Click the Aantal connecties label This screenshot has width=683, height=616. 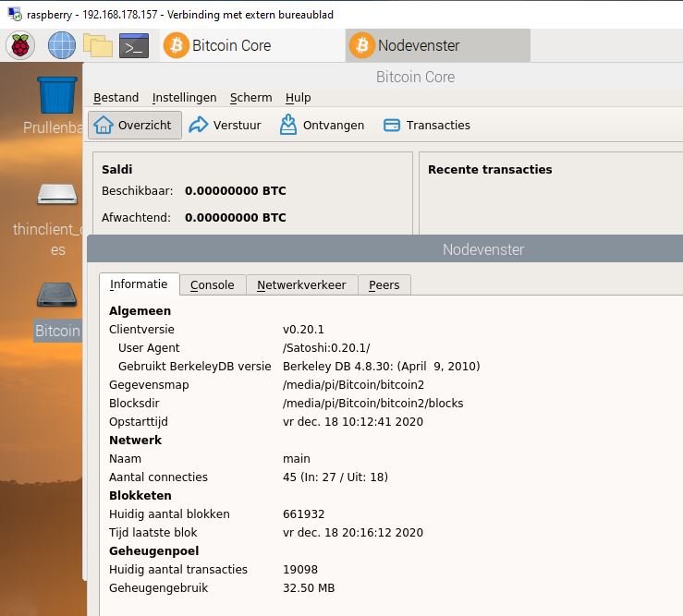click(158, 477)
